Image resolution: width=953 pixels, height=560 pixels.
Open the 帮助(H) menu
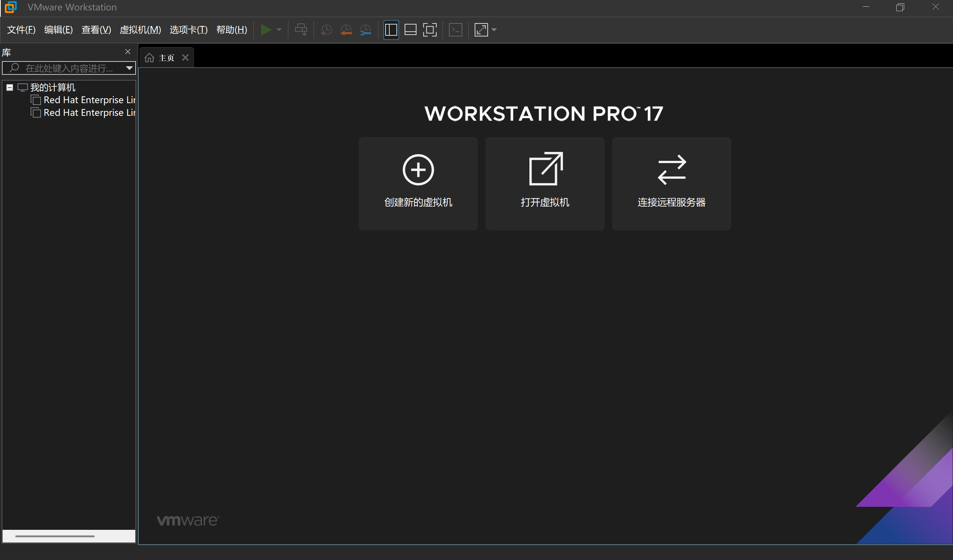(x=231, y=29)
